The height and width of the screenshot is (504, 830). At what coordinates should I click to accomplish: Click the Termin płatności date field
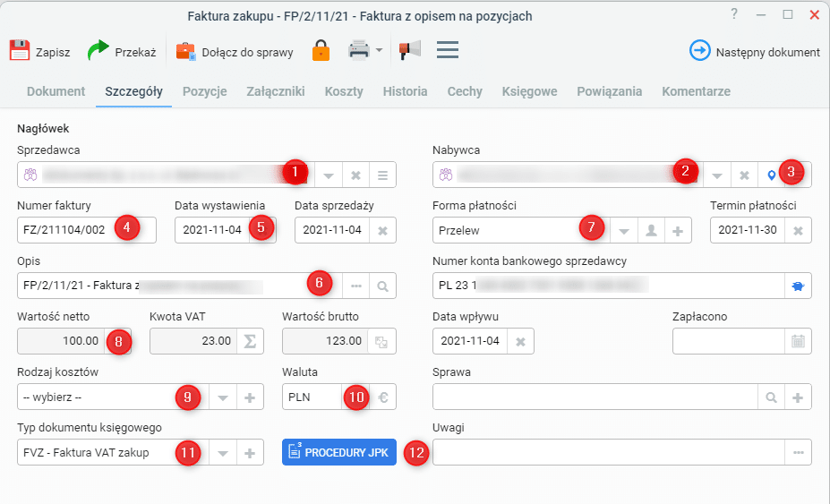748,230
